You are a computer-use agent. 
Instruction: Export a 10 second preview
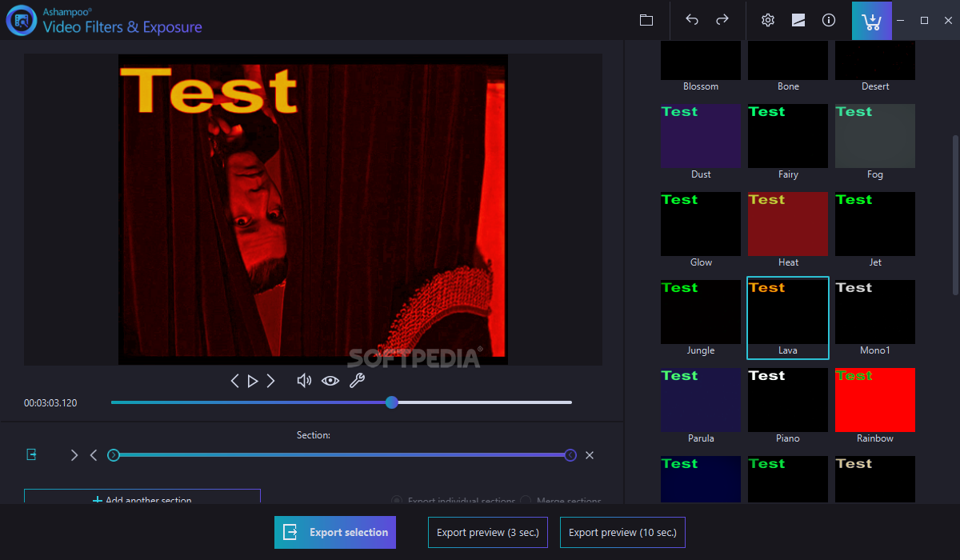tap(622, 532)
